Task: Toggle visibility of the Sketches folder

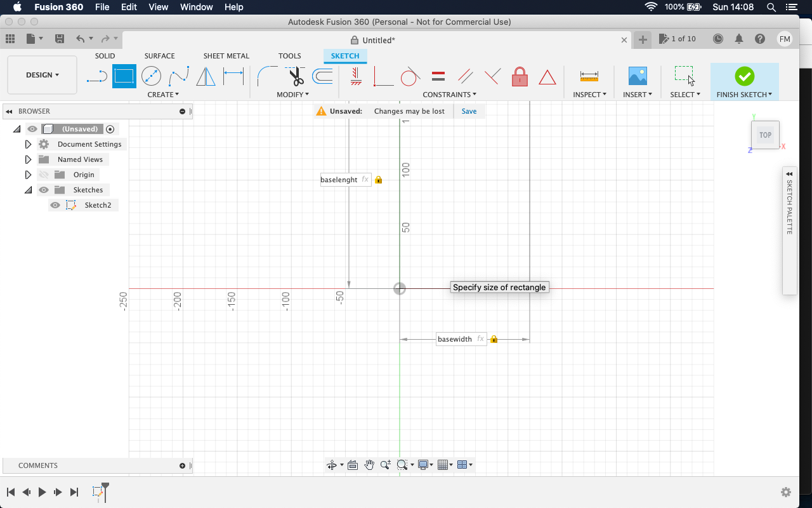Action: (x=44, y=190)
